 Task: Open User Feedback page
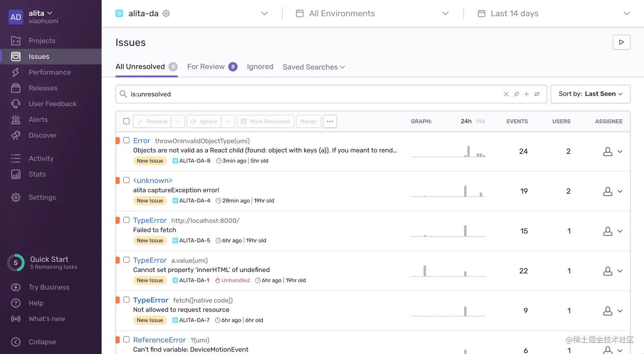coord(52,104)
